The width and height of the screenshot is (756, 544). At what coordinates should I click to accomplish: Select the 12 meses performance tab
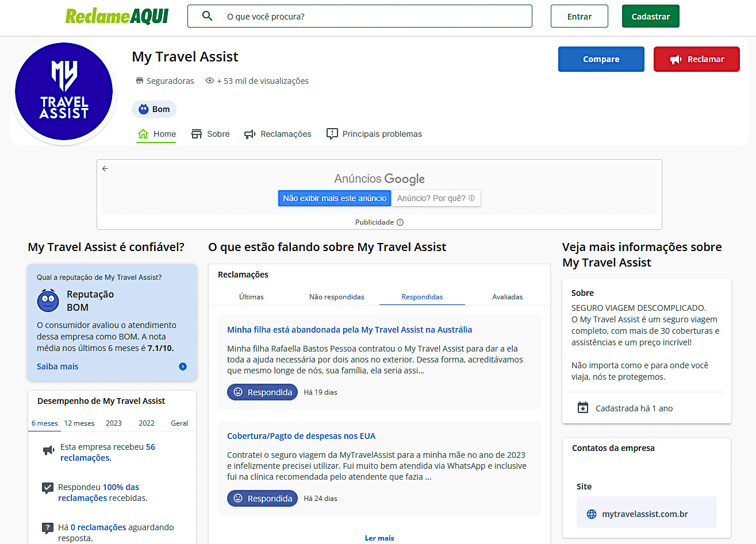coord(79,423)
